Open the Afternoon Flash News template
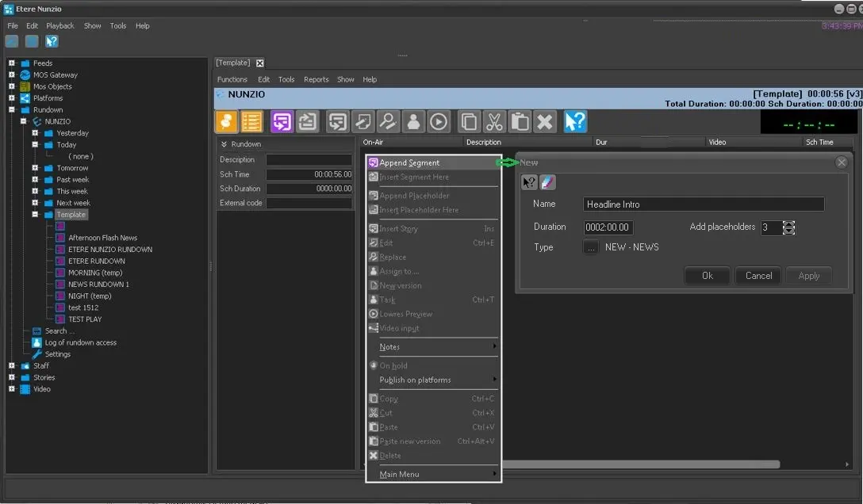 pyautogui.click(x=102, y=238)
